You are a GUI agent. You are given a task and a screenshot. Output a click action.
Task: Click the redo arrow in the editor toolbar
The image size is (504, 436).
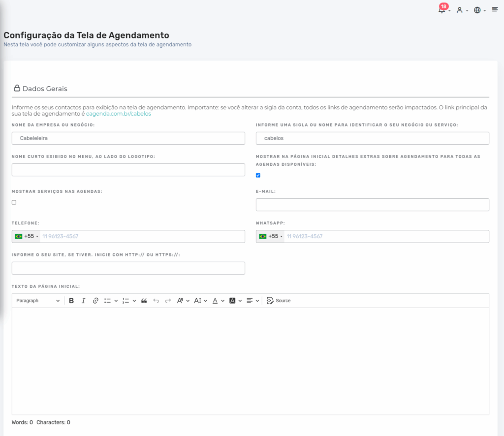coord(168,301)
